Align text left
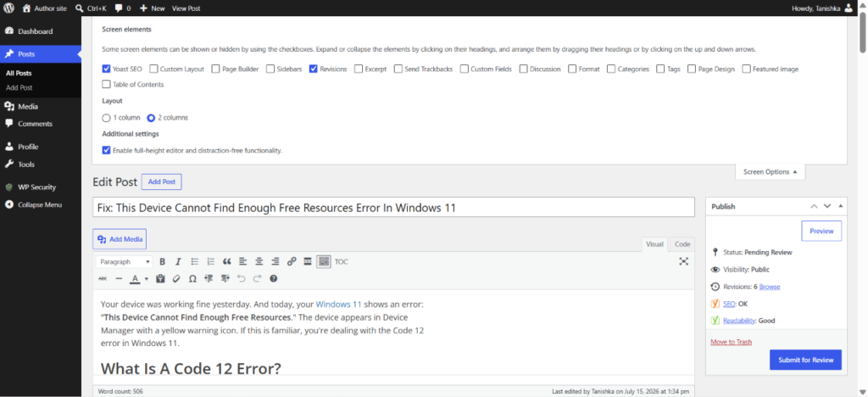 click(243, 262)
